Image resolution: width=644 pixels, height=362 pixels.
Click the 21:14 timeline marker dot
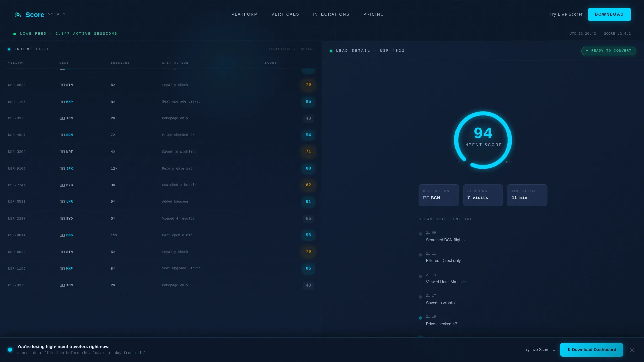pos(420,276)
